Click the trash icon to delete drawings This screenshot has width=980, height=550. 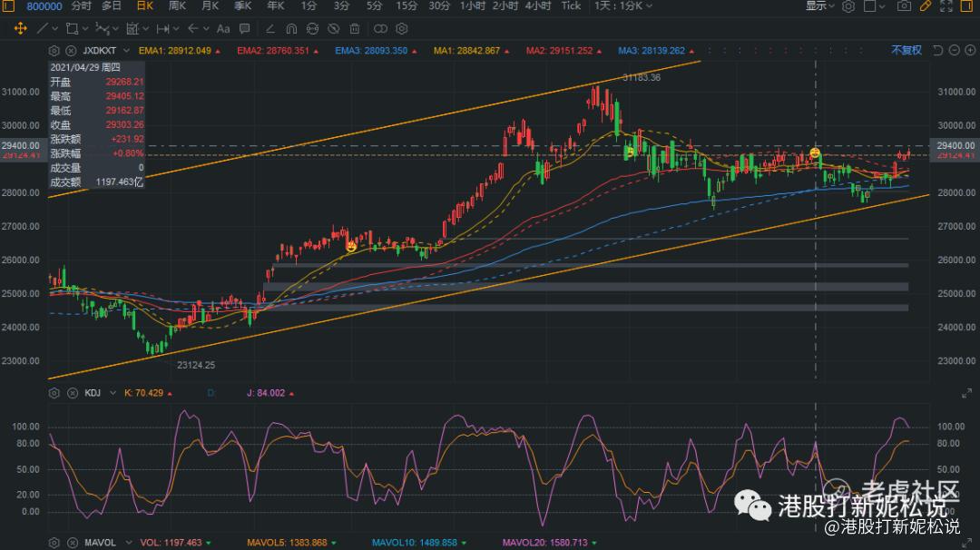pyautogui.click(x=354, y=28)
